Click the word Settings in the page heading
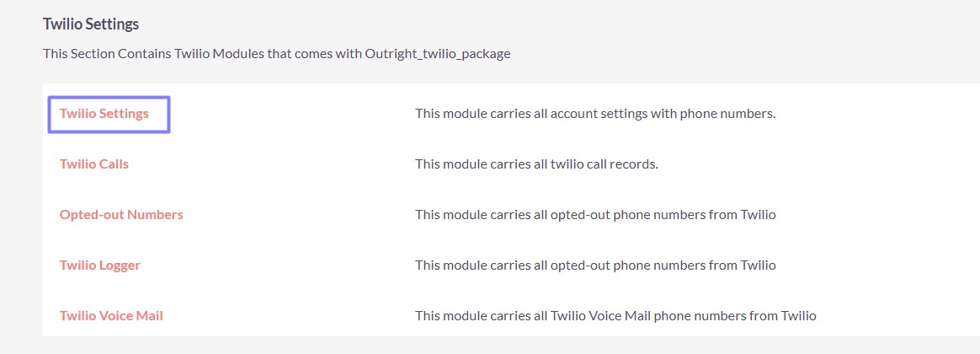 pyautogui.click(x=112, y=24)
